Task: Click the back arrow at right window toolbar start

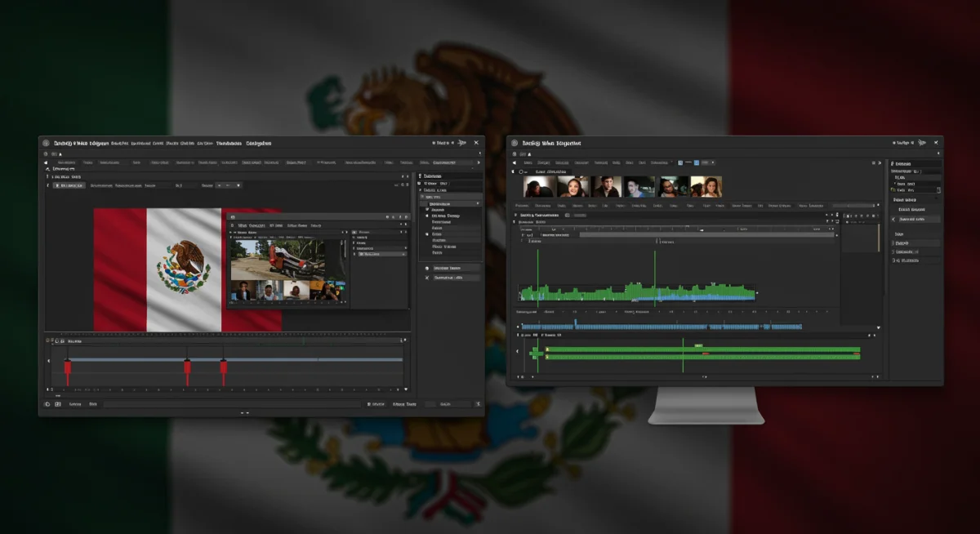Action: 514,162
